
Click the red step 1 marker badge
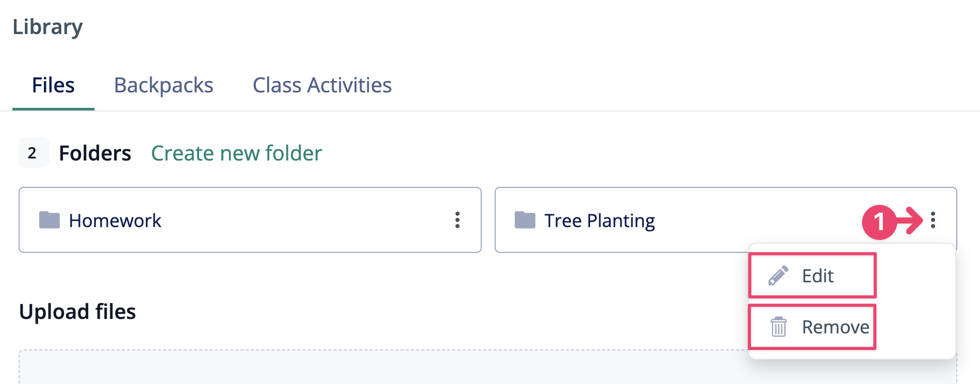(879, 222)
